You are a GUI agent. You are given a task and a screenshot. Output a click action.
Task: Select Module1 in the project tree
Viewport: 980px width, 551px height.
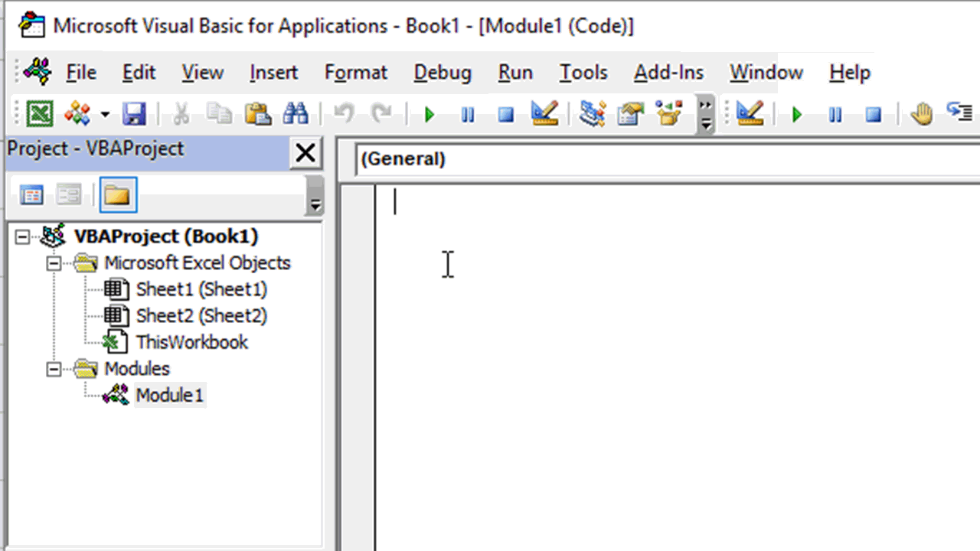tap(169, 395)
